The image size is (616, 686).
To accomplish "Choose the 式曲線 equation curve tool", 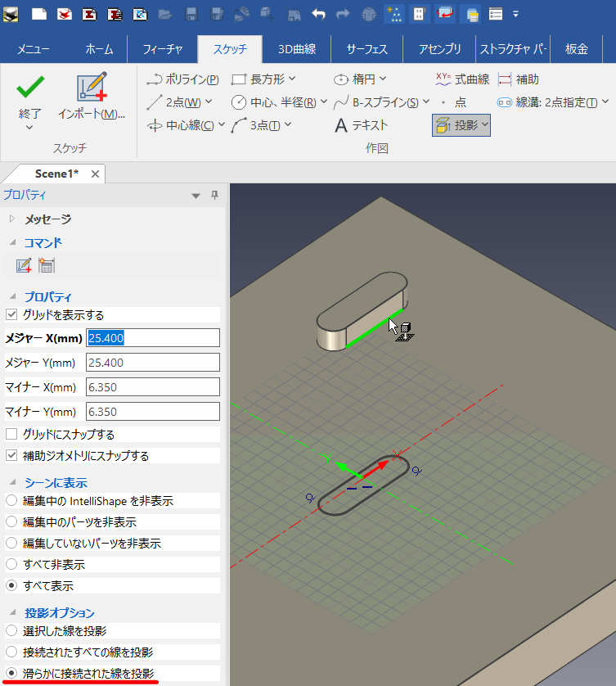I will pyautogui.click(x=462, y=79).
